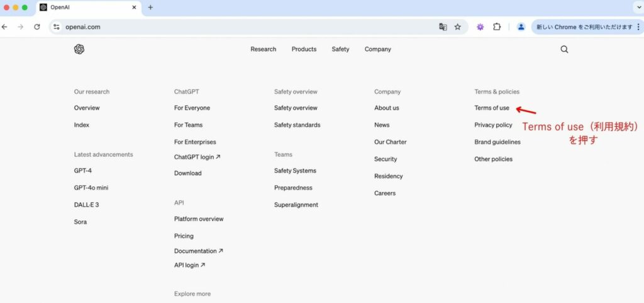Open the Careers link
Screen dimensions: 644x303
point(385,193)
